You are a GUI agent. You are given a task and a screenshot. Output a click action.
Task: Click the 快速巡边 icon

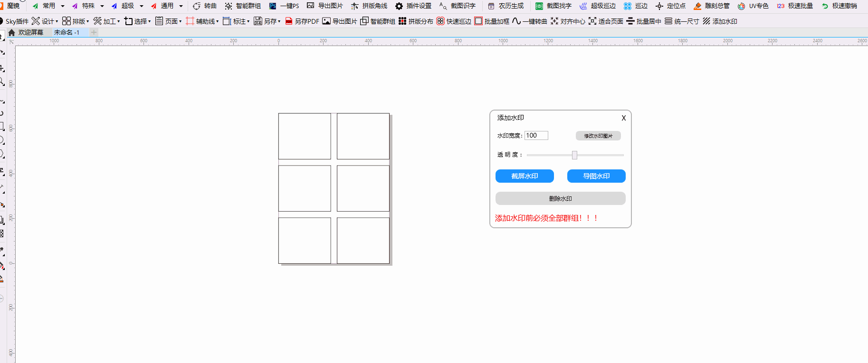tap(440, 21)
